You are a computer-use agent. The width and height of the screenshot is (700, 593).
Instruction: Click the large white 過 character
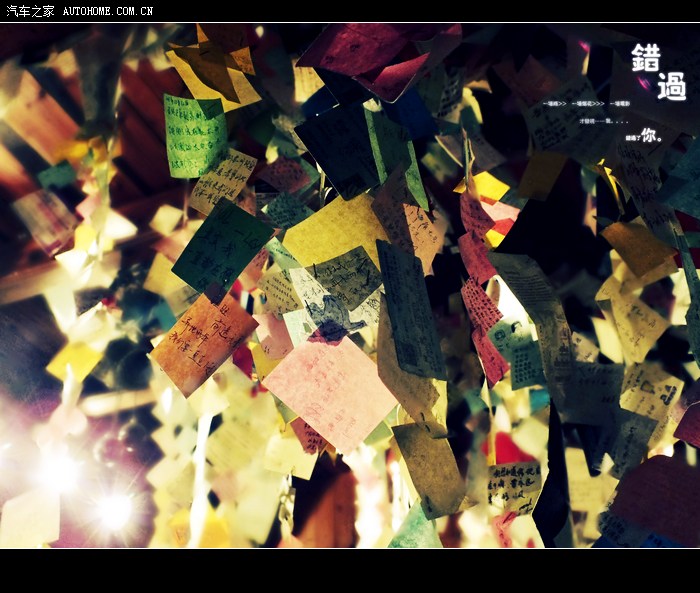click(x=672, y=86)
